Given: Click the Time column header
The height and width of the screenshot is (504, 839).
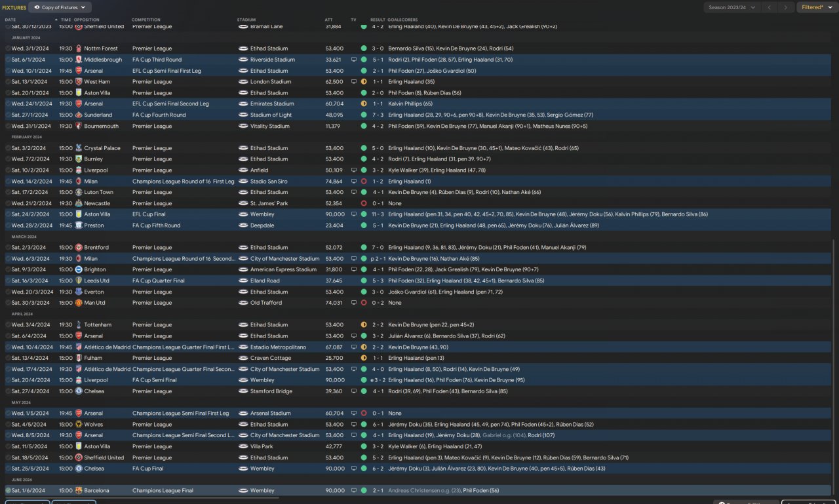Looking at the screenshot, I should pyautogui.click(x=66, y=20).
